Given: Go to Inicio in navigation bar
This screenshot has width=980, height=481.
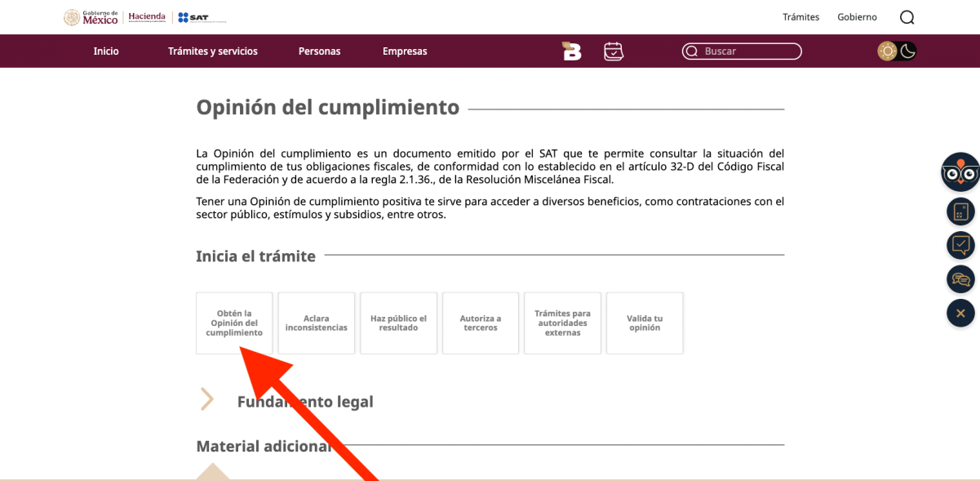Looking at the screenshot, I should coord(106,51).
